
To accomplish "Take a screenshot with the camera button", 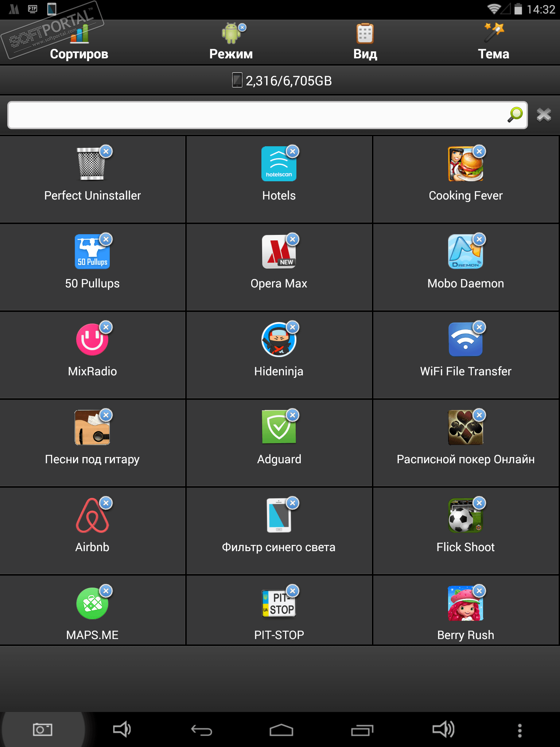I will pos(43,730).
